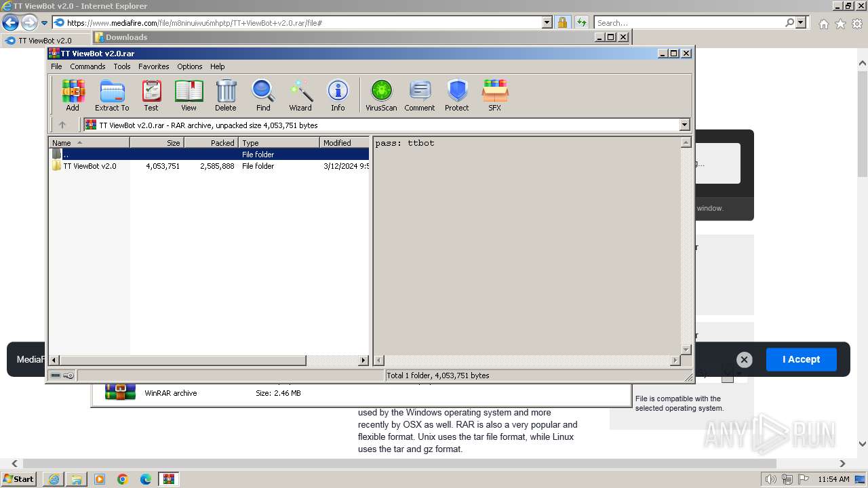Open the WinRAR File menu

coord(56,66)
